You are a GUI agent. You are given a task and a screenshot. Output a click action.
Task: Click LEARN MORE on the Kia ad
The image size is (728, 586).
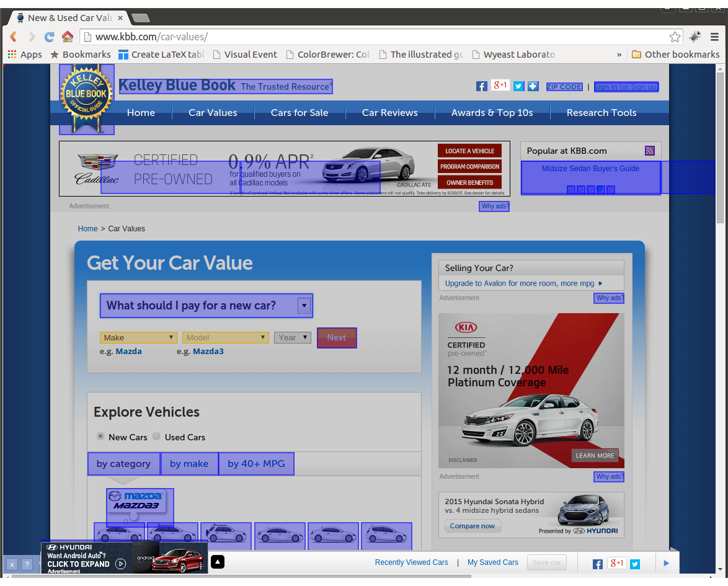tap(595, 456)
